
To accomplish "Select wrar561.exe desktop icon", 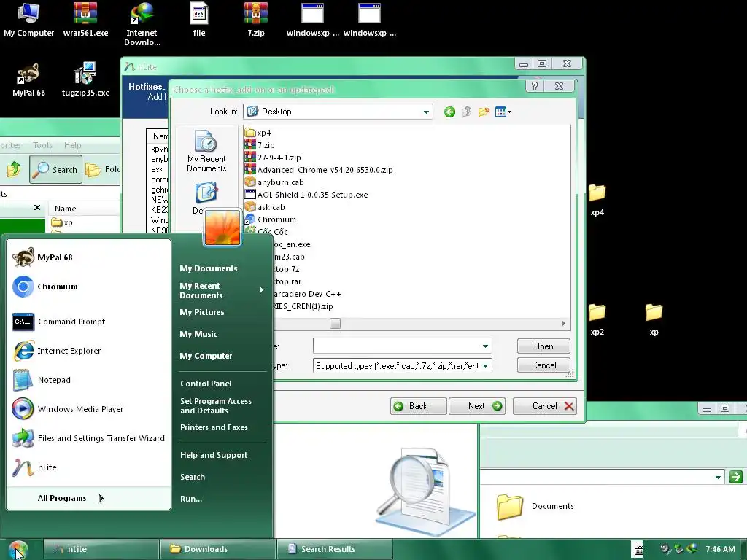I will [86, 20].
